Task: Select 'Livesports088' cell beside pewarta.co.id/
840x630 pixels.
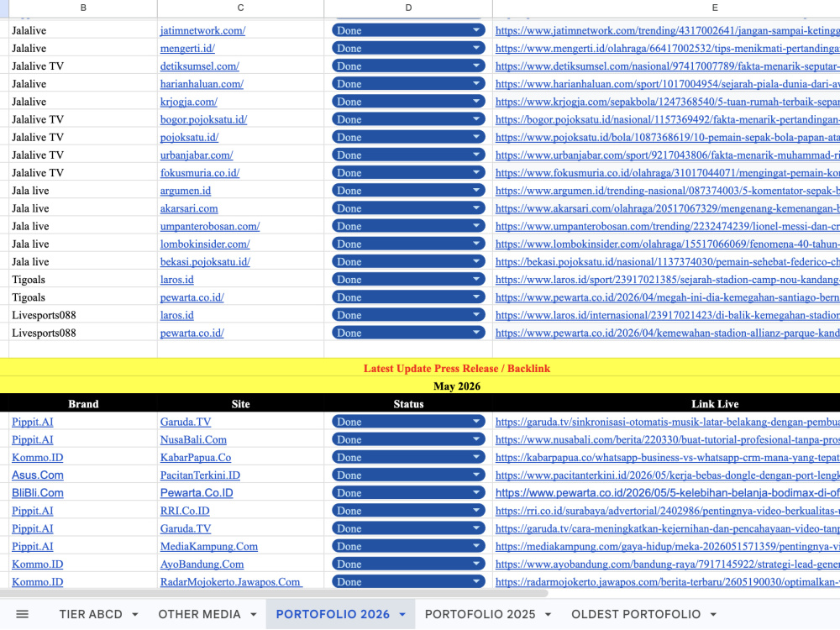Action: tap(83, 333)
